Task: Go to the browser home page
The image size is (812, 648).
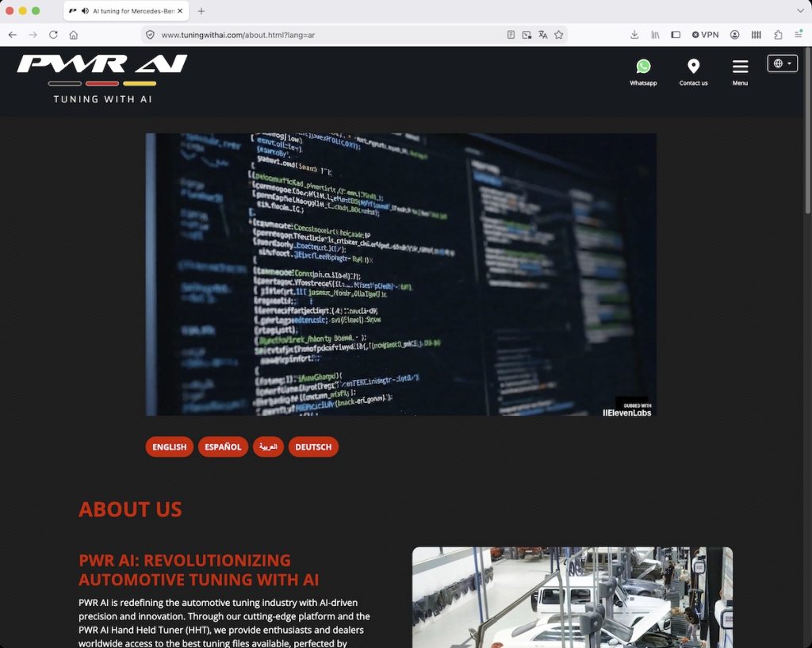Action: [74, 35]
